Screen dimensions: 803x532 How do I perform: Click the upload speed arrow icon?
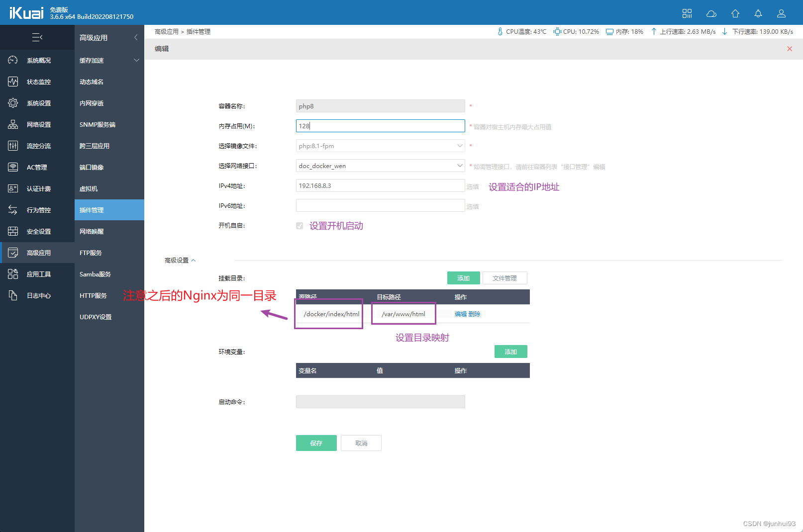654,31
